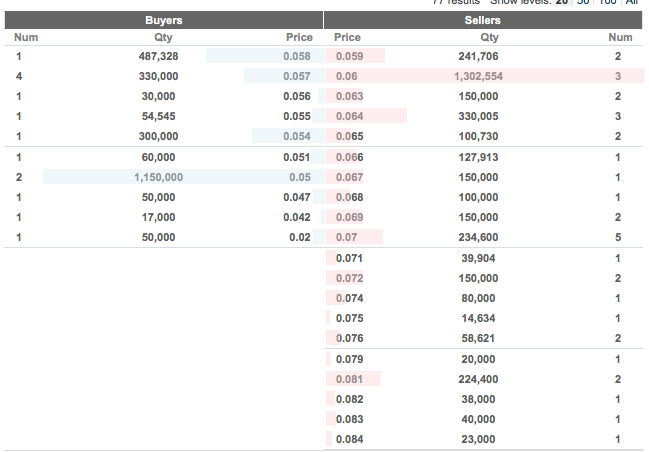Select seller price 0.063

click(x=350, y=96)
